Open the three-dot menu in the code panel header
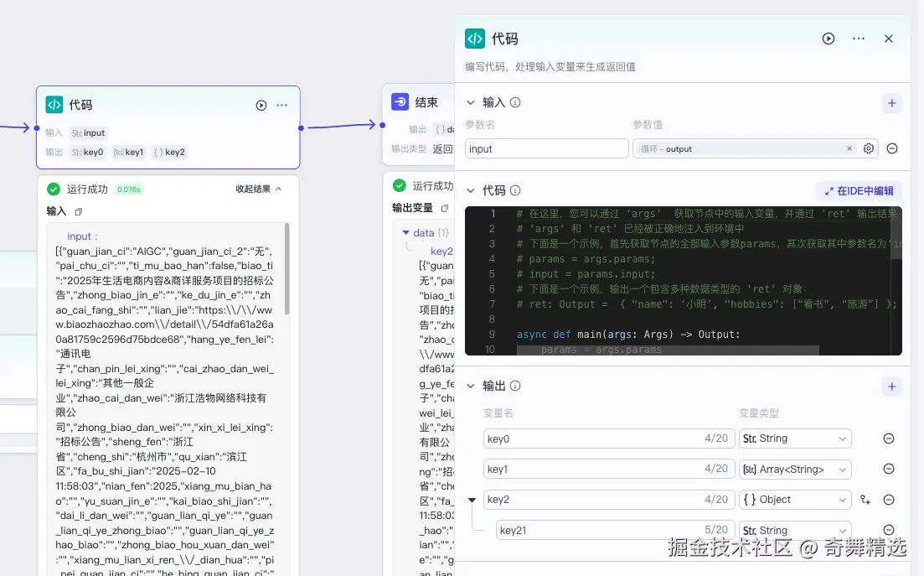Screen dimensions: 924x576 click(x=859, y=39)
